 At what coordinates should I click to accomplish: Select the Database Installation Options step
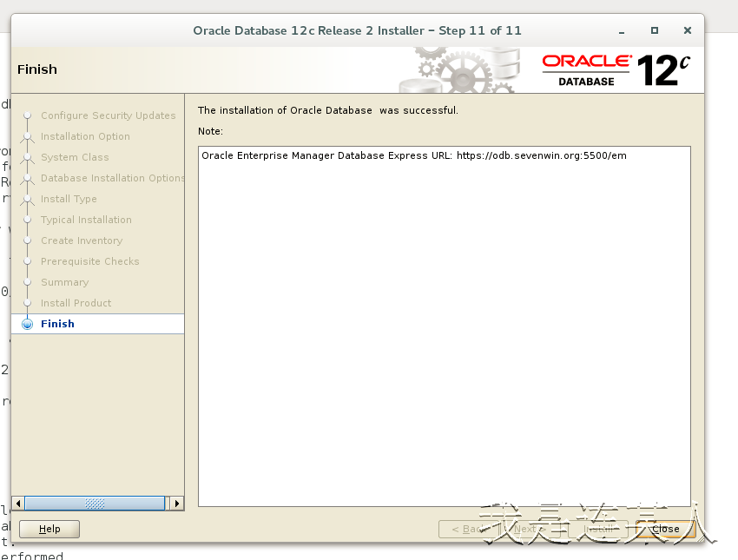[x=112, y=178]
